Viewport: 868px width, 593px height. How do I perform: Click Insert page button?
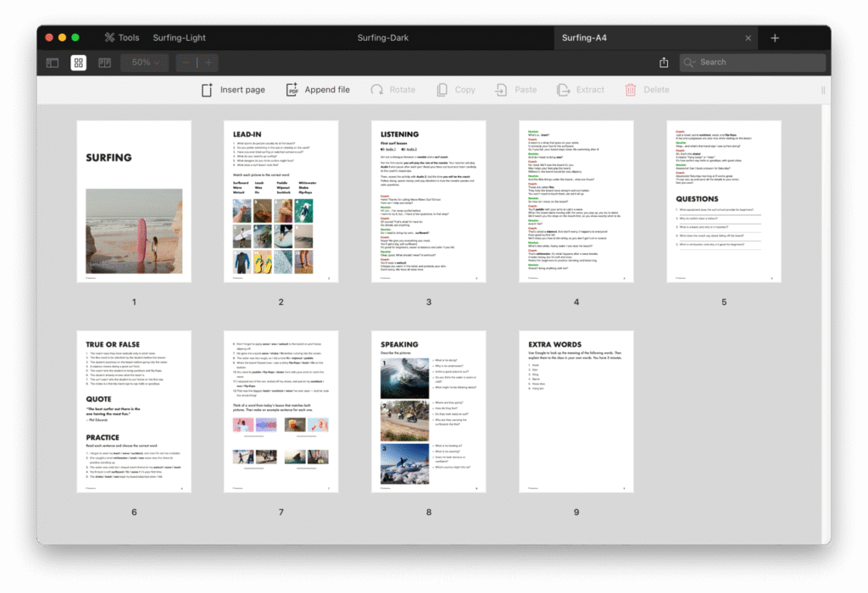tap(233, 90)
